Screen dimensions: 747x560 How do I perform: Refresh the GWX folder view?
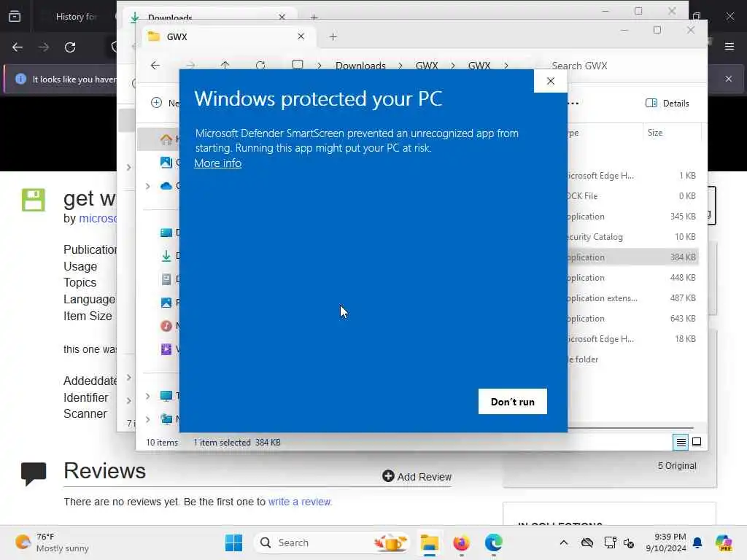(x=260, y=65)
